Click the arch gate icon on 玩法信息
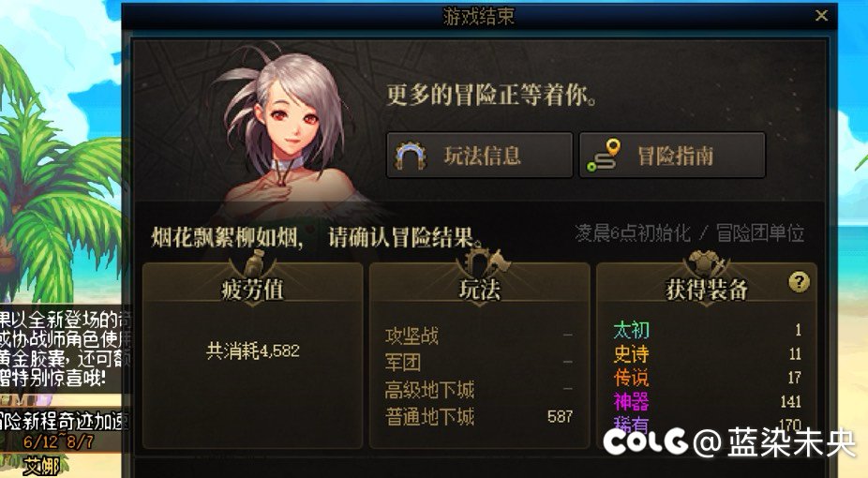The width and height of the screenshot is (868, 478). point(411,156)
